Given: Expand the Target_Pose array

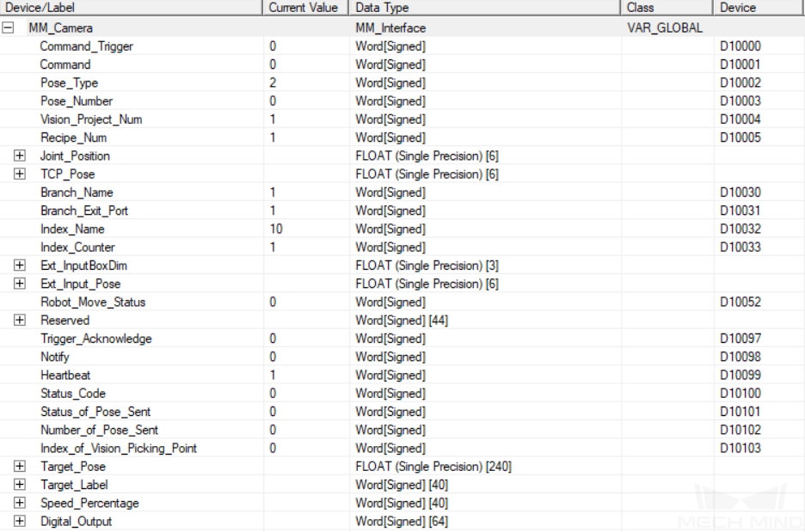Looking at the screenshot, I should tap(20, 467).
